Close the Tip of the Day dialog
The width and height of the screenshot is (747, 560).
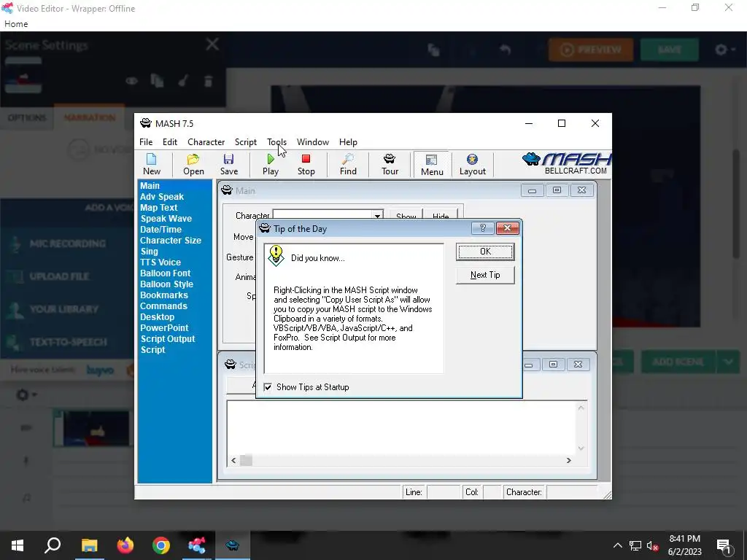[508, 228]
